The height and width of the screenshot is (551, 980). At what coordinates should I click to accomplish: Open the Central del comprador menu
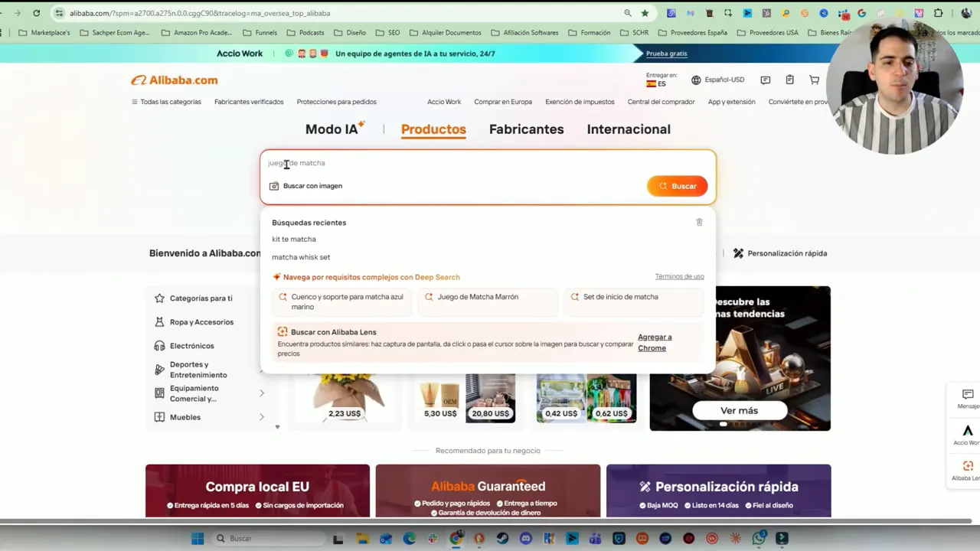click(661, 102)
